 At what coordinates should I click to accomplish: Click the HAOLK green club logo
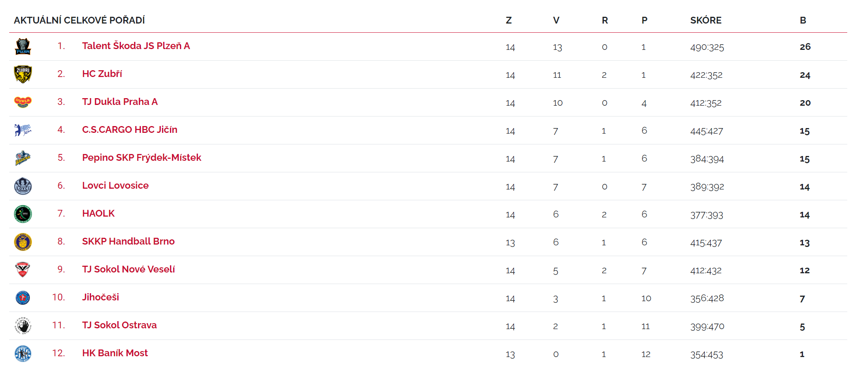tap(23, 214)
